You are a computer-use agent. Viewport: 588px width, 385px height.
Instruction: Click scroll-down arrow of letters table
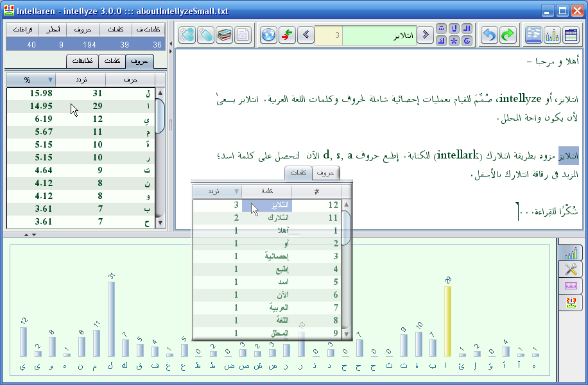click(160, 223)
